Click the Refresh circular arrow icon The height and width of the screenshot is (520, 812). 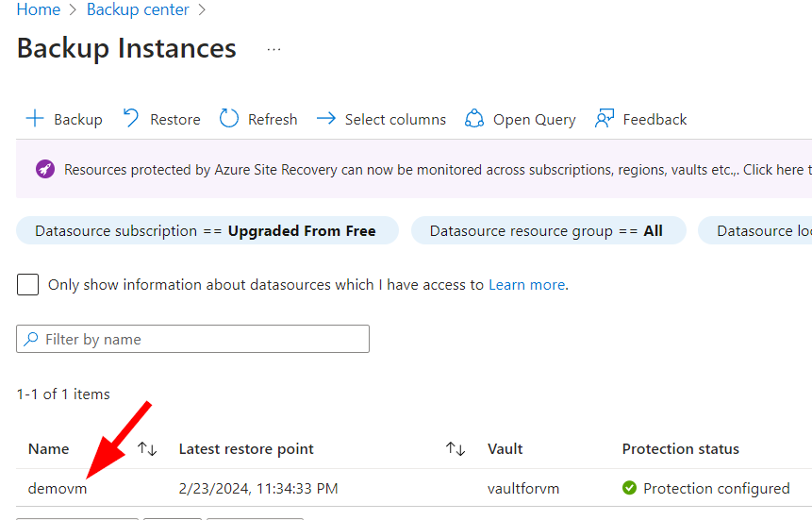[229, 119]
